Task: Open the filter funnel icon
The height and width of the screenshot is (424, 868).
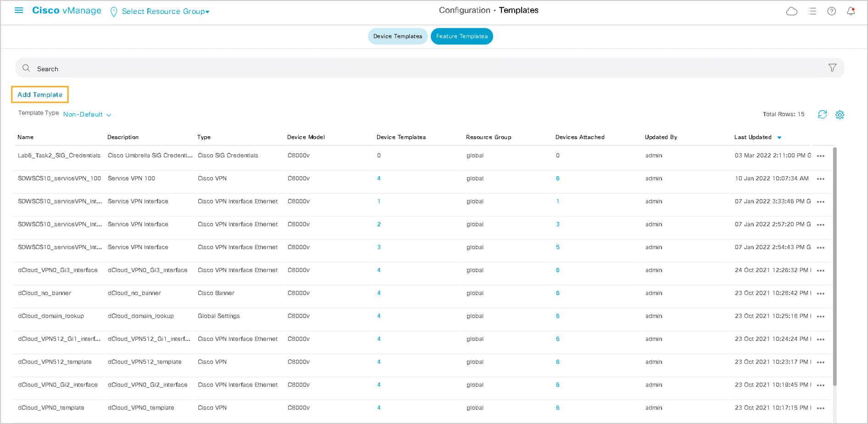Action: point(832,68)
